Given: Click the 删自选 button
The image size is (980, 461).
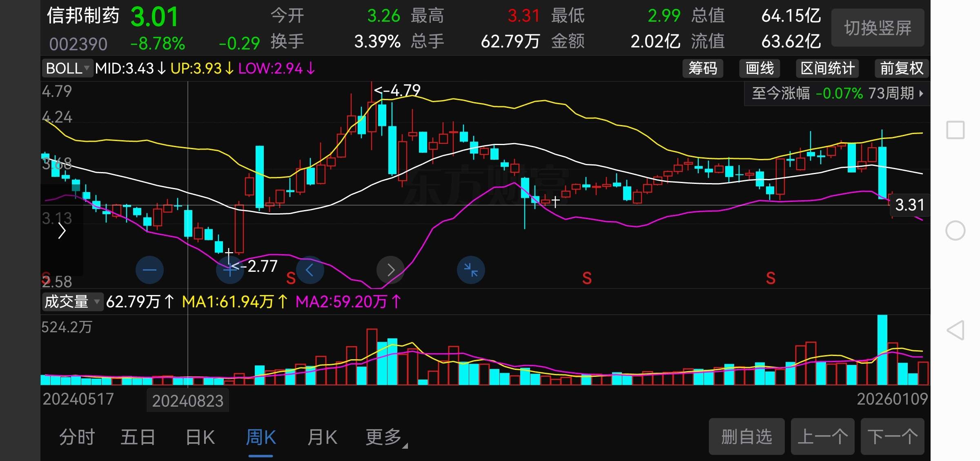Looking at the screenshot, I should tap(746, 436).
